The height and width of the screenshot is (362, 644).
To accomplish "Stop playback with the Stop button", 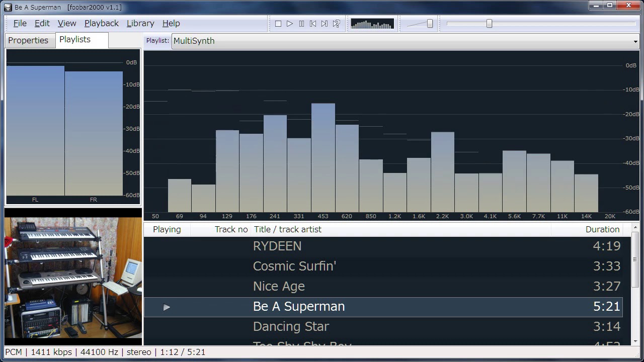I will pyautogui.click(x=278, y=24).
